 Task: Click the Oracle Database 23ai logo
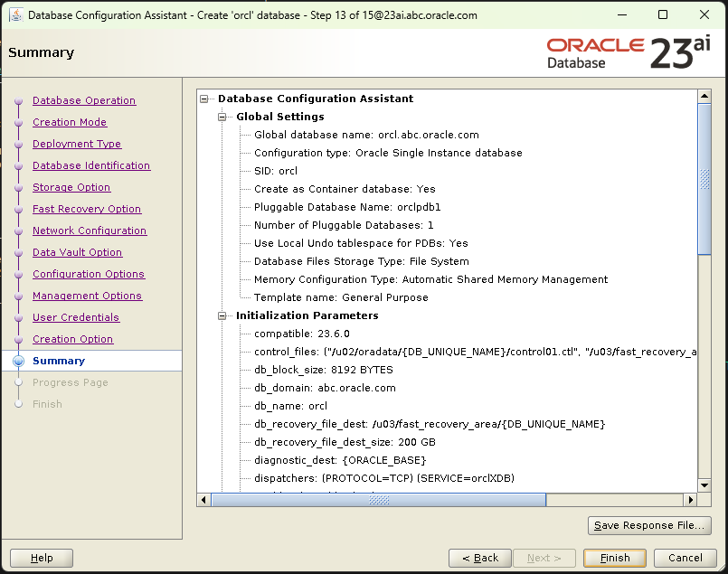pyautogui.click(x=630, y=52)
